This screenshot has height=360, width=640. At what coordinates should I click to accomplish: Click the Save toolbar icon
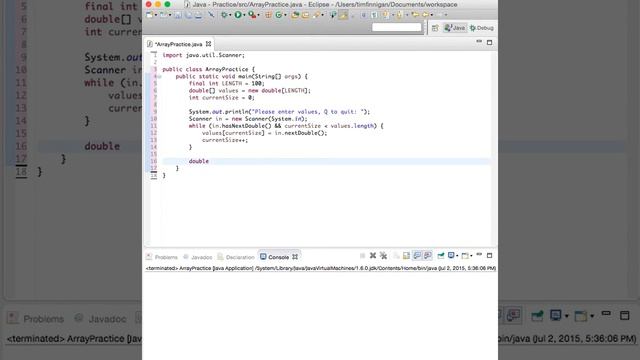[178, 15]
